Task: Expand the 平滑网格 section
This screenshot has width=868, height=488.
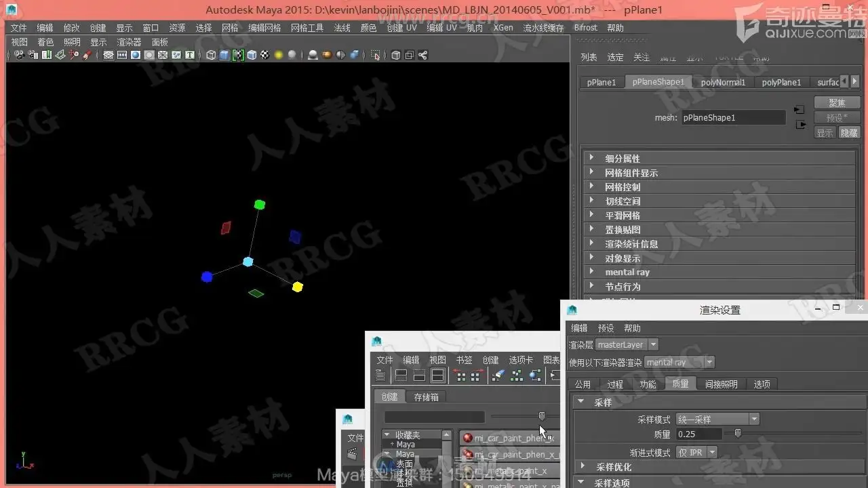Action: (x=719, y=216)
